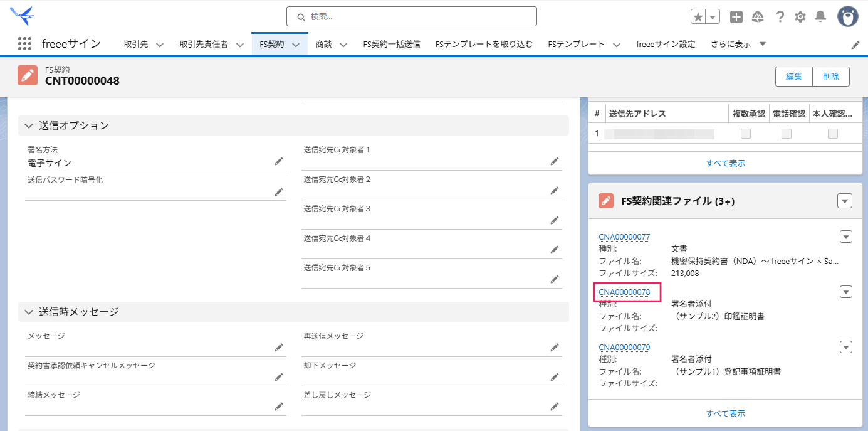Edit 送信宛先Cc対象者２ pencil icon

554,191
